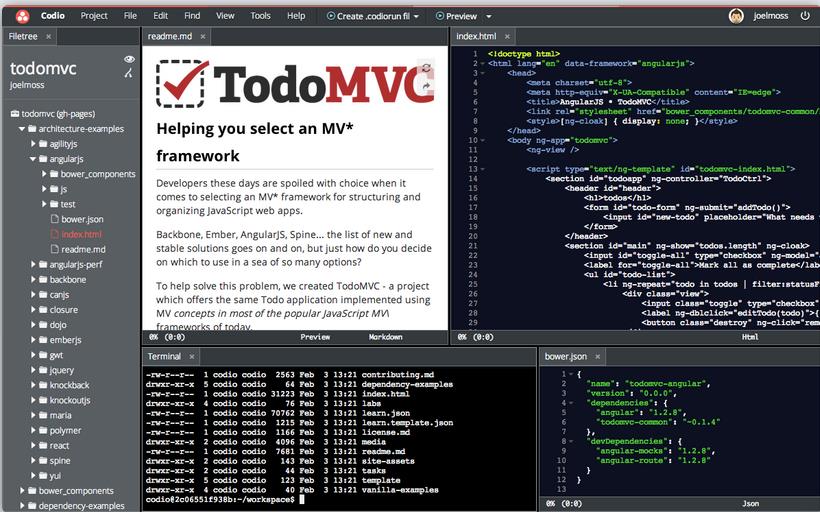This screenshot has width=820, height=512.
Task: Select the bower.json tab
Action: coord(566,357)
